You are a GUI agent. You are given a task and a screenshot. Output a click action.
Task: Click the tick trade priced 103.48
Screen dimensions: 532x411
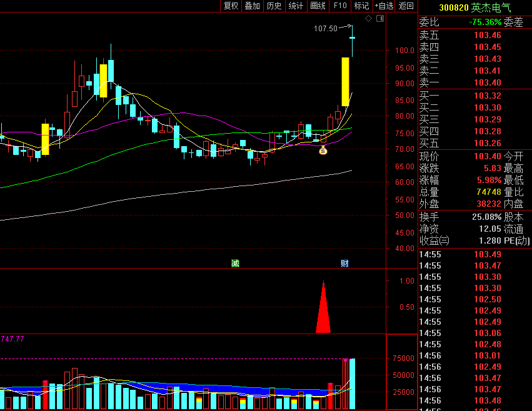(x=487, y=401)
